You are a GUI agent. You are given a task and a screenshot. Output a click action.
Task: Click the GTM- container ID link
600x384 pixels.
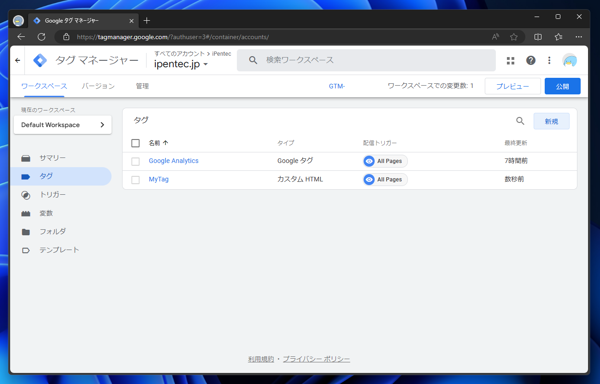click(337, 86)
